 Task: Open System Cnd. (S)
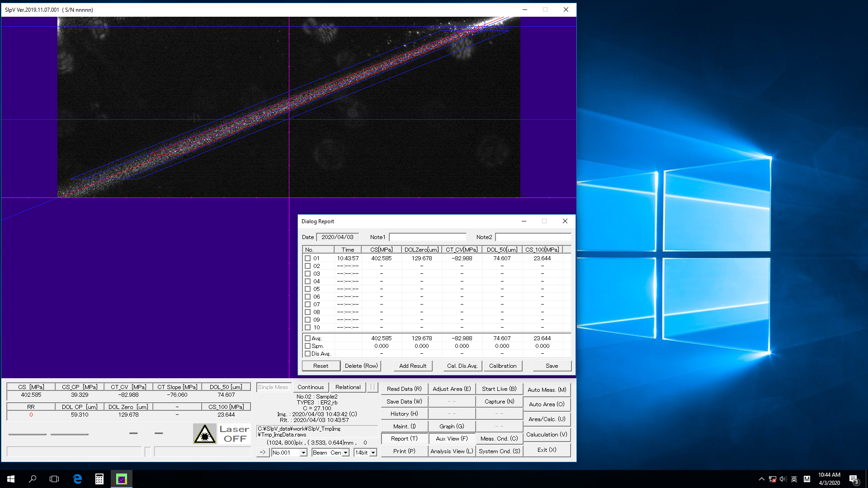(499, 451)
